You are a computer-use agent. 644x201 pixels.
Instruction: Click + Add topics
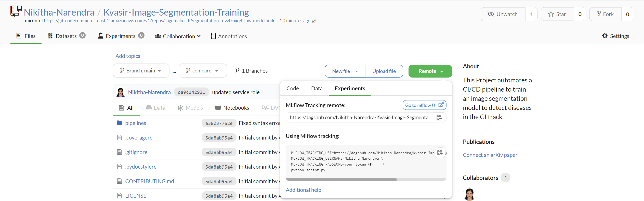tap(126, 56)
